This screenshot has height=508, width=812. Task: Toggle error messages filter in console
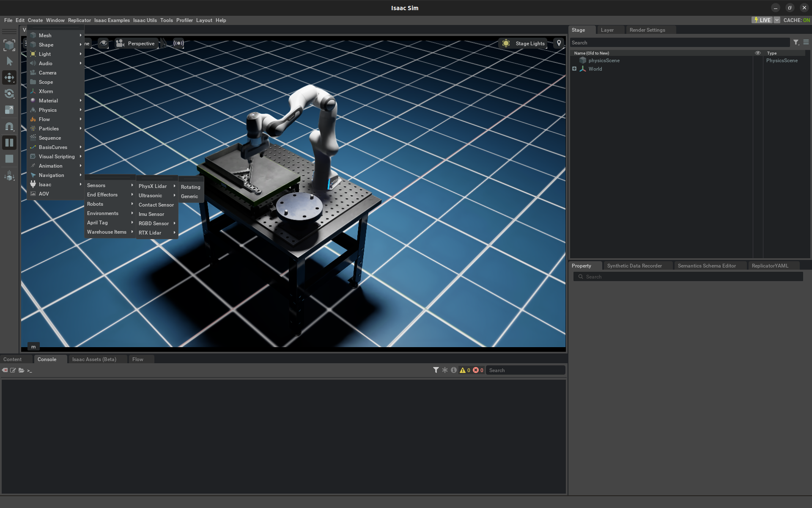478,370
